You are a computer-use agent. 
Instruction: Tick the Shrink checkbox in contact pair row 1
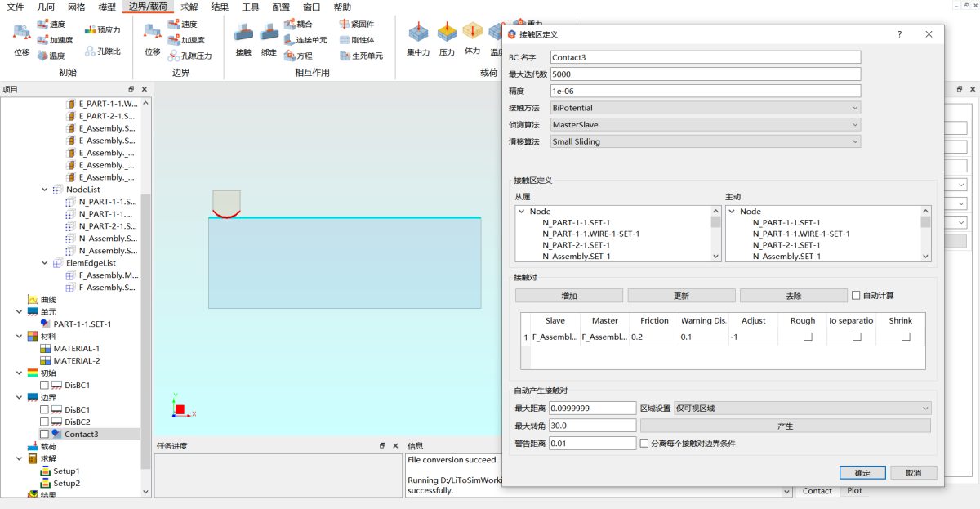906,337
